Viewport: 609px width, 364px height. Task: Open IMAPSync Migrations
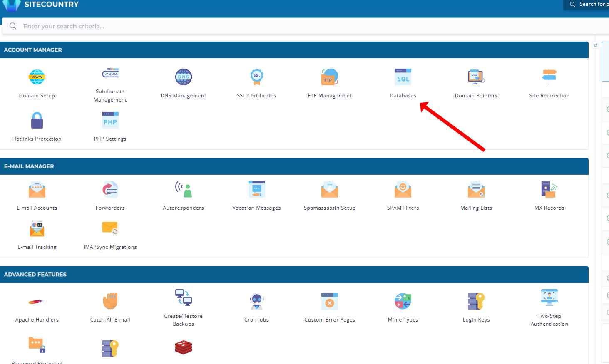pyautogui.click(x=110, y=235)
